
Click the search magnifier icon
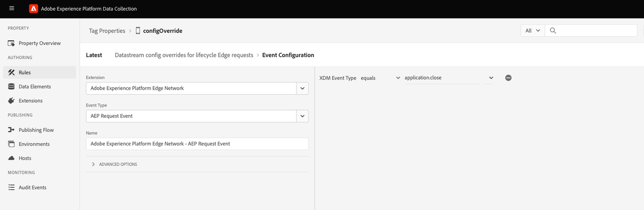552,31
